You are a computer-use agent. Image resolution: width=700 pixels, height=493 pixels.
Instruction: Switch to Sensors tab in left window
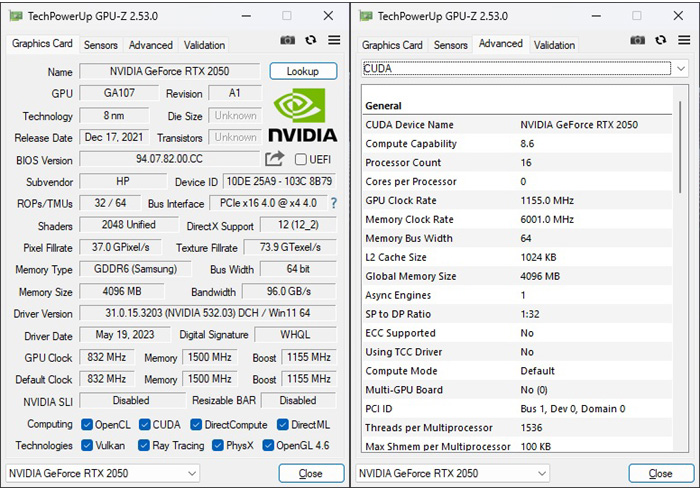point(100,45)
